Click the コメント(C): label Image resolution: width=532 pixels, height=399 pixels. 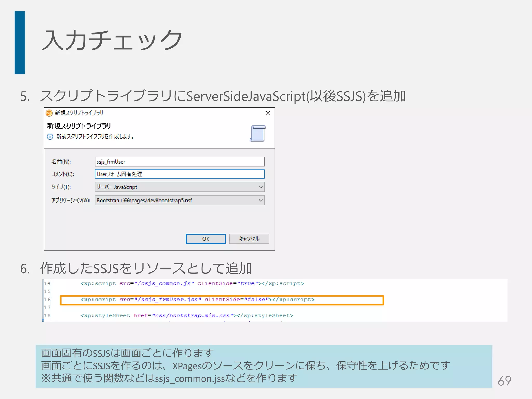point(62,174)
